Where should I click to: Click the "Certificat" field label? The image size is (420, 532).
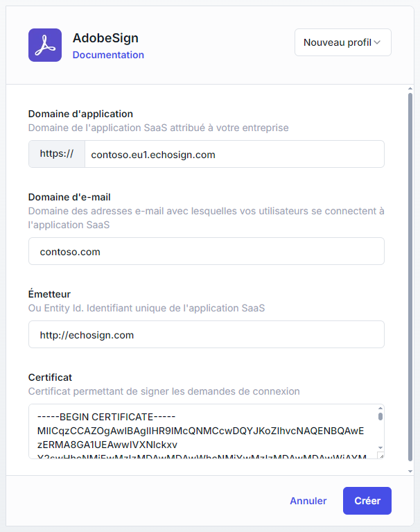[50, 377]
